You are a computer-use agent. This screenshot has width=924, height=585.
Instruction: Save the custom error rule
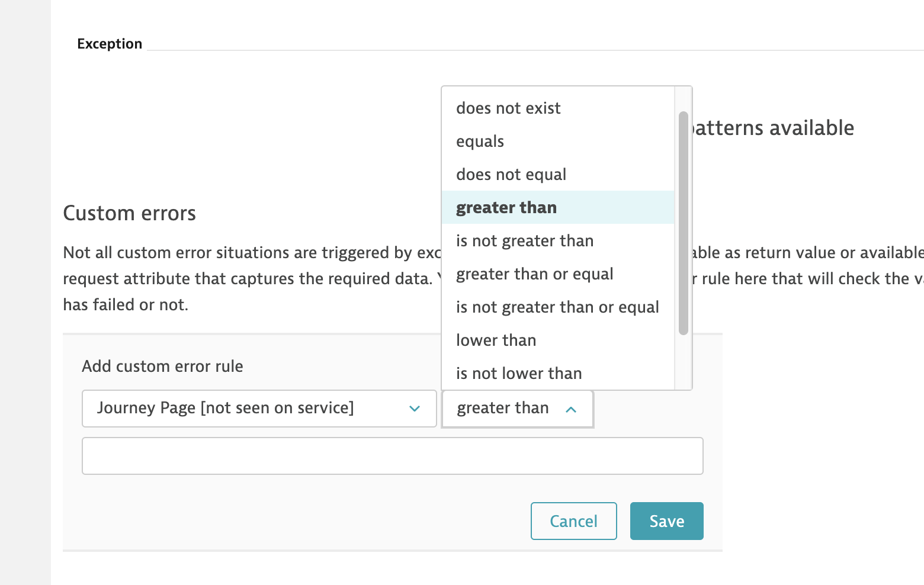pyautogui.click(x=666, y=521)
